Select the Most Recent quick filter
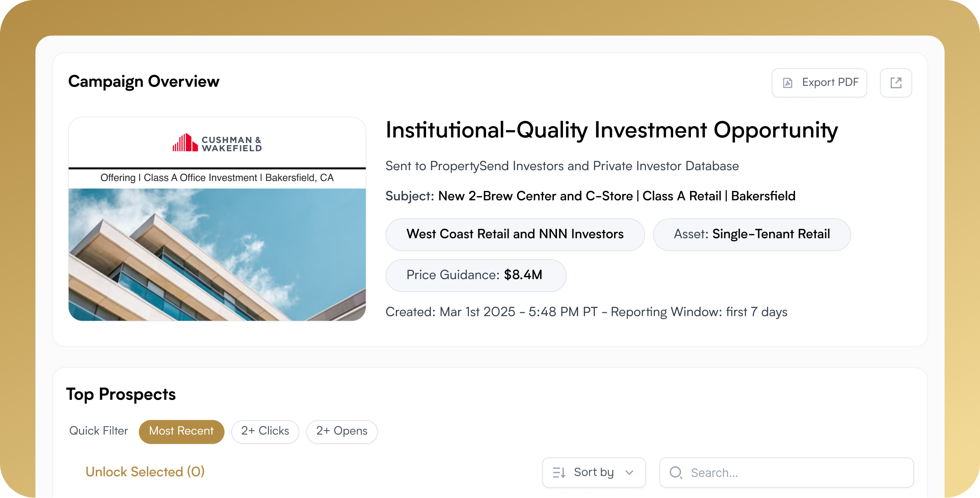 click(x=181, y=431)
